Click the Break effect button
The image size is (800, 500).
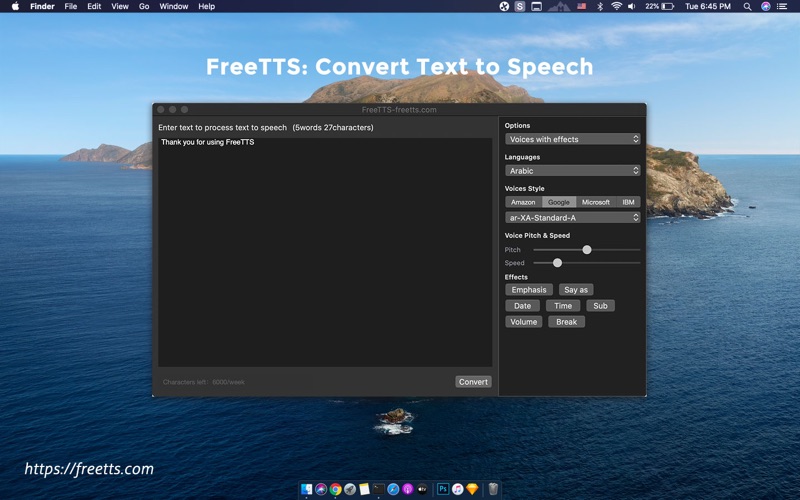click(x=566, y=322)
